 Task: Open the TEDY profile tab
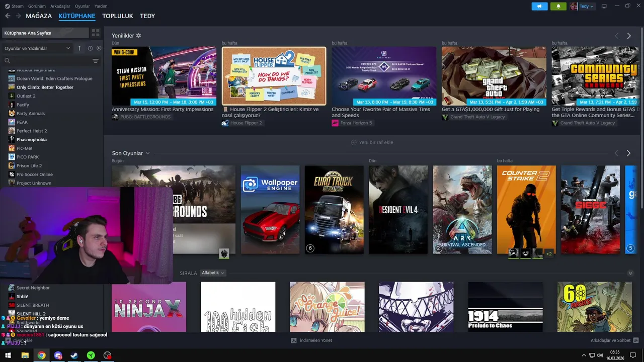point(147,16)
